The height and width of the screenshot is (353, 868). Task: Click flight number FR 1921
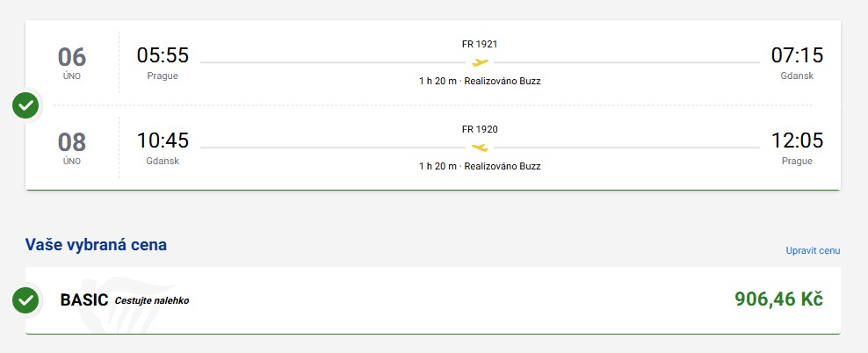point(480,44)
